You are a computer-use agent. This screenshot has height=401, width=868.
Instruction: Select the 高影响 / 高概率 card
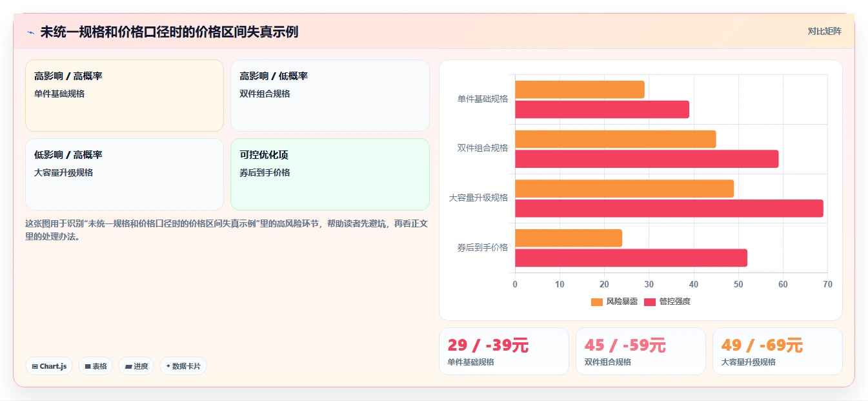click(125, 96)
